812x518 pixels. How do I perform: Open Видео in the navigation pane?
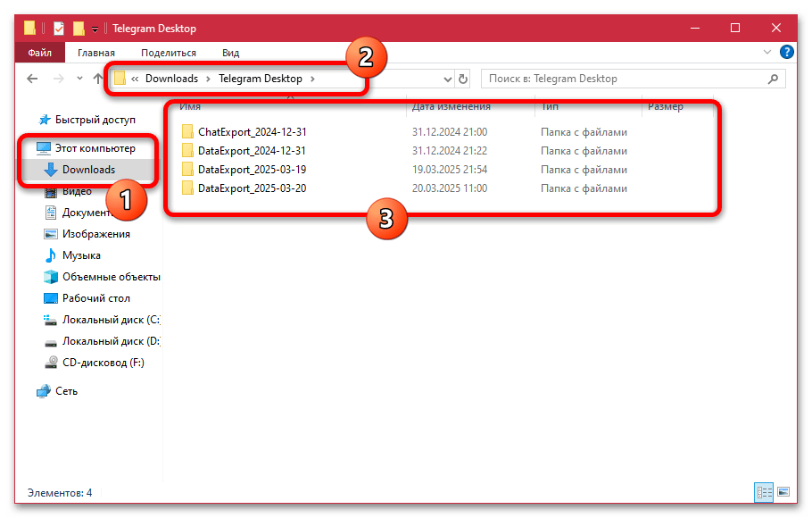77,191
